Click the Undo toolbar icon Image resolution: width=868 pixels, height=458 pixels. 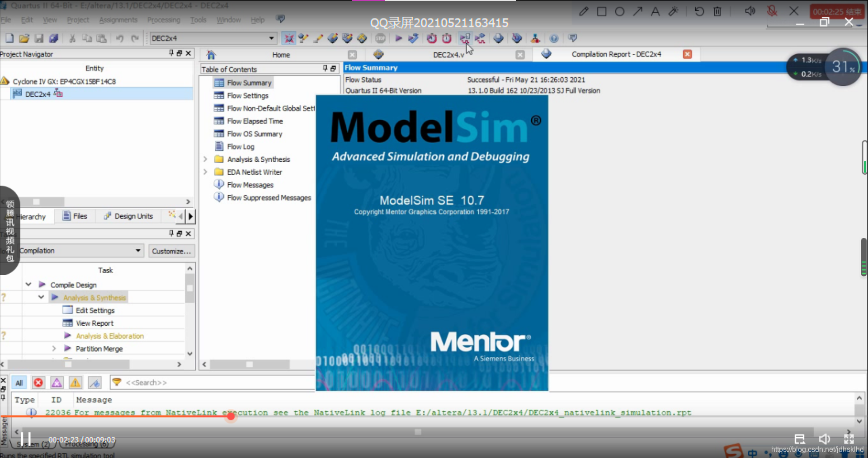120,38
